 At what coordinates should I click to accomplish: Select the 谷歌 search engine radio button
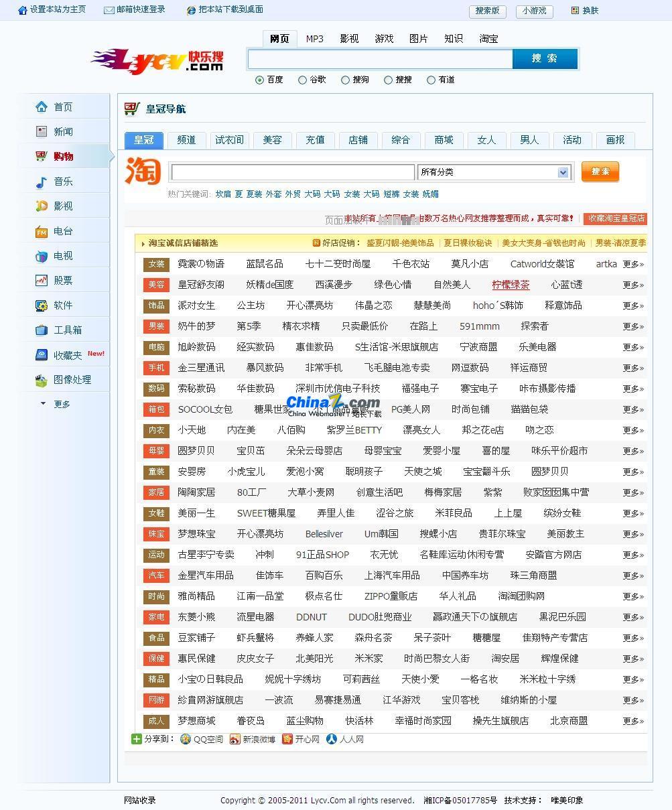(x=302, y=80)
